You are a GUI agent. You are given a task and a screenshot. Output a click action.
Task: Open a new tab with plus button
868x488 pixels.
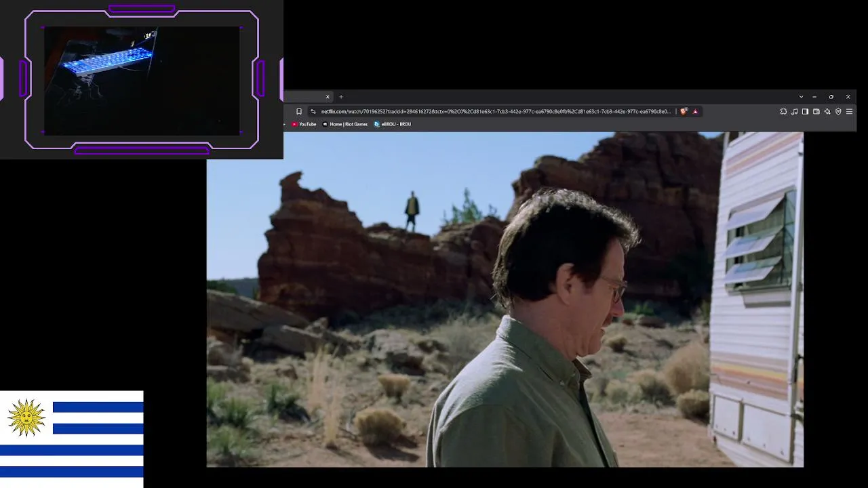point(341,97)
